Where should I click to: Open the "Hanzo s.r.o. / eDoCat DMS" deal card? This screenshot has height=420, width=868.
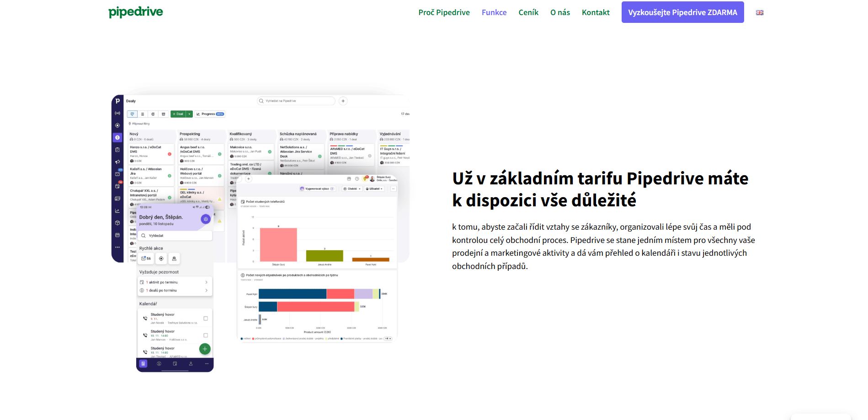click(151, 154)
